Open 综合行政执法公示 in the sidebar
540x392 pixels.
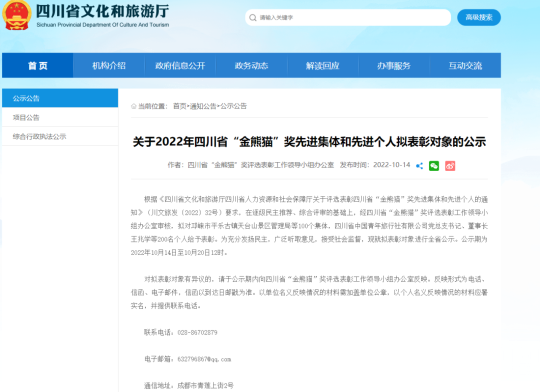click(39, 136)
